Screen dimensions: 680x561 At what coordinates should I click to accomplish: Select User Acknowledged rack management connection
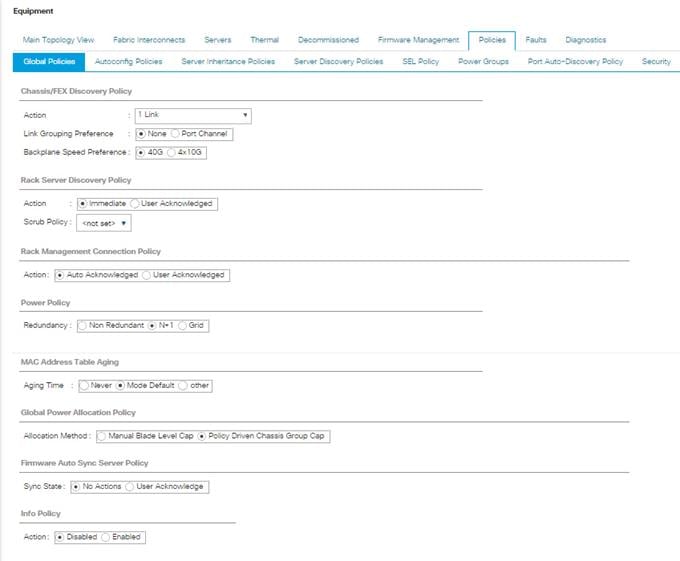[148, 275]
